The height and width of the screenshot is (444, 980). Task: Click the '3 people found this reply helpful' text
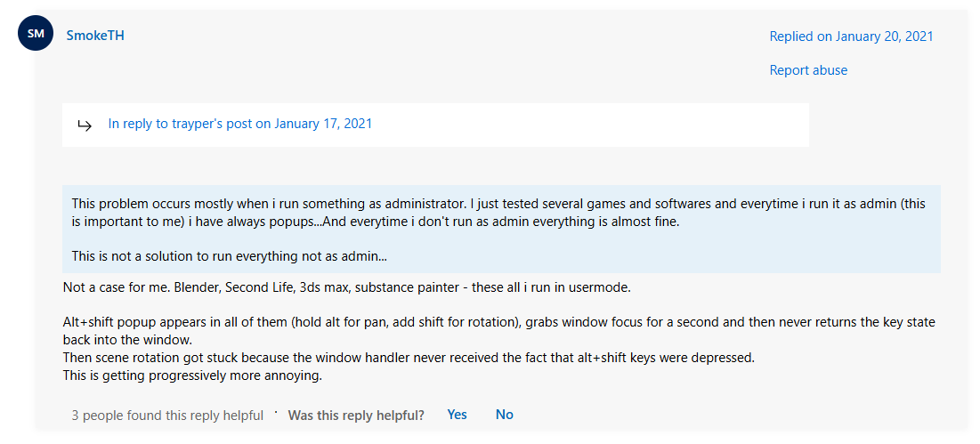coord(167,416)
